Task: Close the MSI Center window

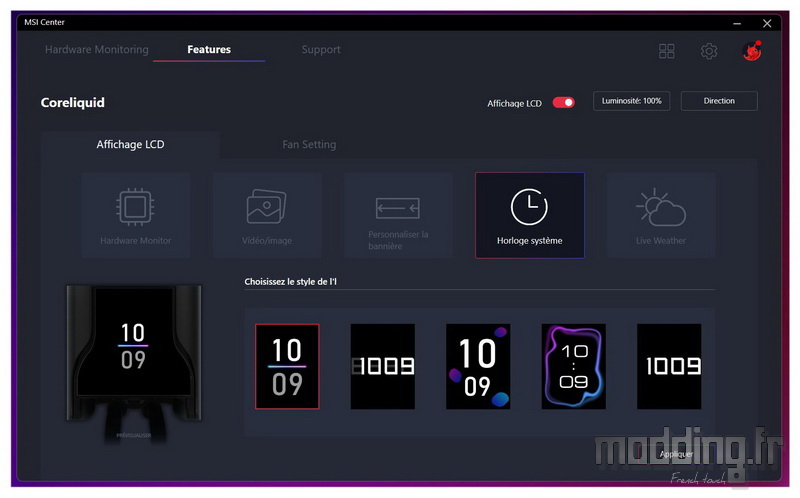Action: click(767, 23)
